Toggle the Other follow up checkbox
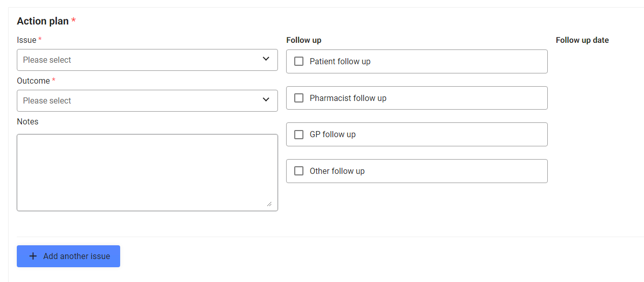The height and width of the screenshot is (282, 644). [299, 171]
